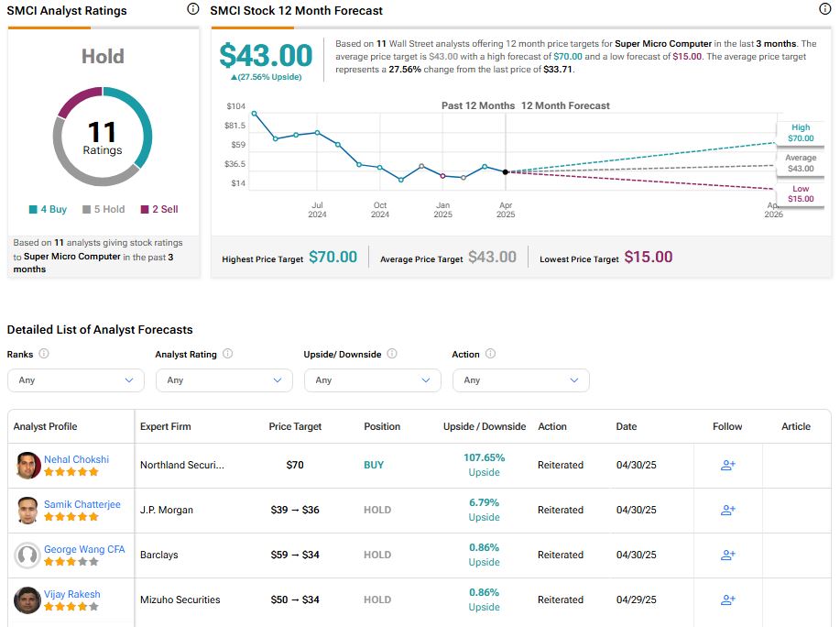Click the large $43.00 price target headline
The height and width of the screenshot is (627, 840).
coord(267,56)
